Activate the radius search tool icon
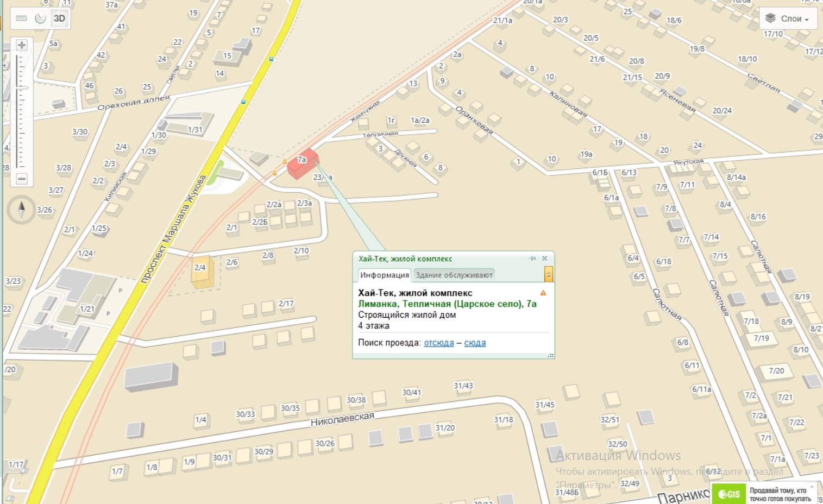 40,18
